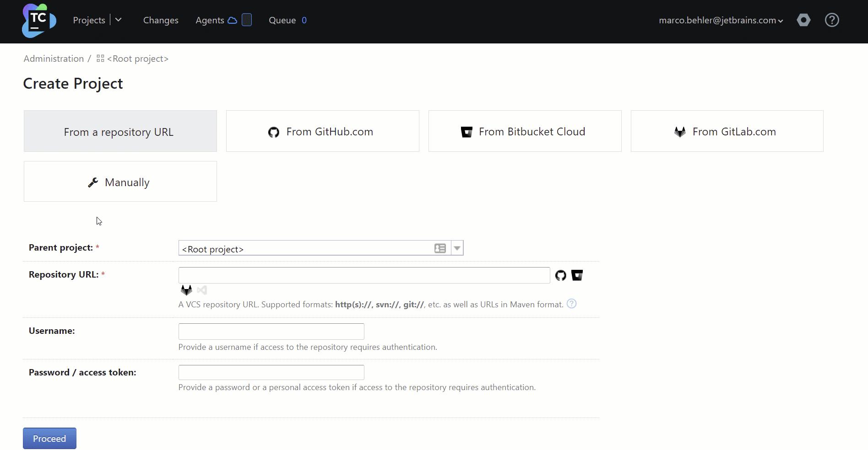Select the From GitHub.com creation option
This screenshot has width=868, height=450.
[322, 131]
